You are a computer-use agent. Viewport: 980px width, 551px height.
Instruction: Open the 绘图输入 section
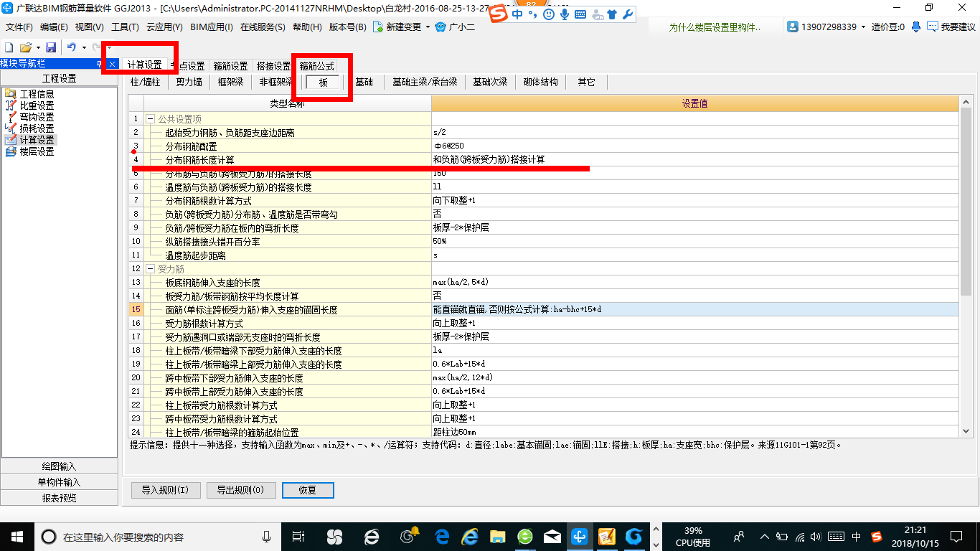click(x=59, y=466)
